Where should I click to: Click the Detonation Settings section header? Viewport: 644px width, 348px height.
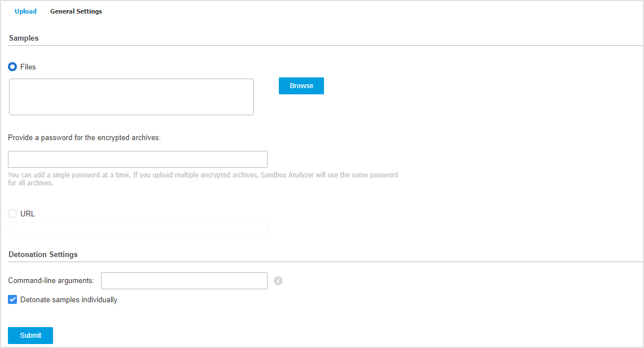(x=43, y=254)
